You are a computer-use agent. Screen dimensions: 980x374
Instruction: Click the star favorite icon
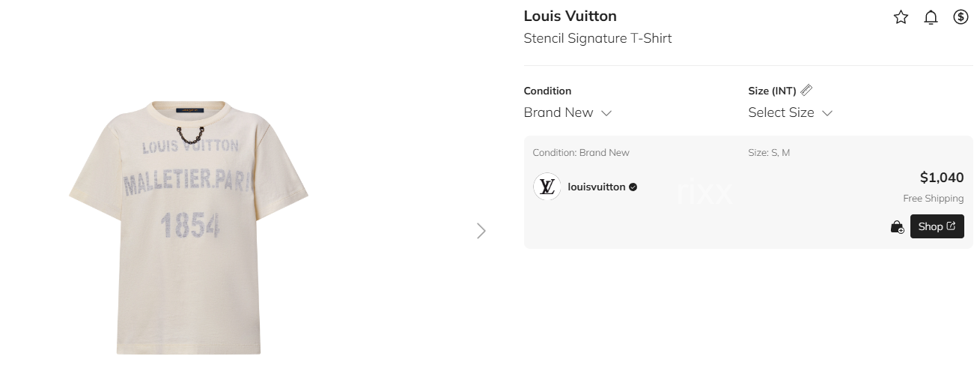coord(901,17)
